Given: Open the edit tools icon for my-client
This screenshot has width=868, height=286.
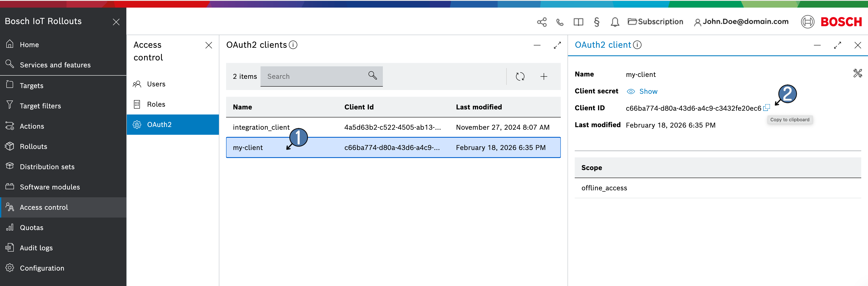Looking at the screenshot, I should (x=857, y=73).
